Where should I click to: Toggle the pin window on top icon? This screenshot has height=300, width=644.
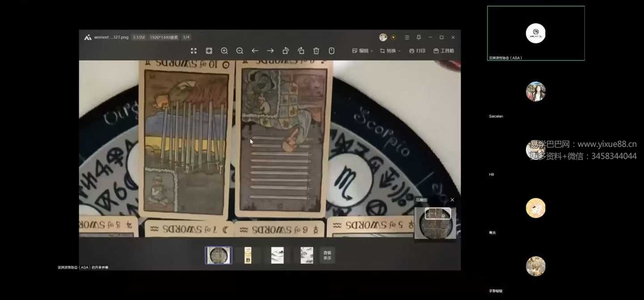(419, 38)
